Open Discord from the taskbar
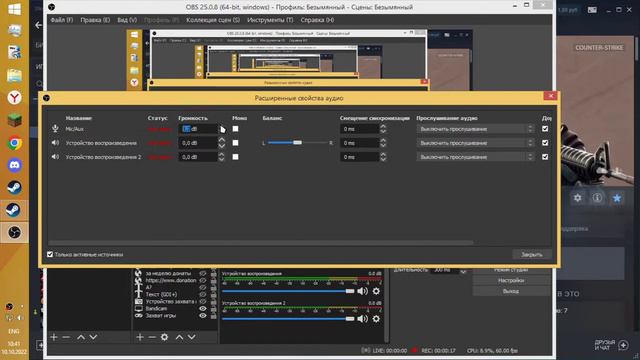Viewport: 640px width, 360px height. (x=14, y=165)
